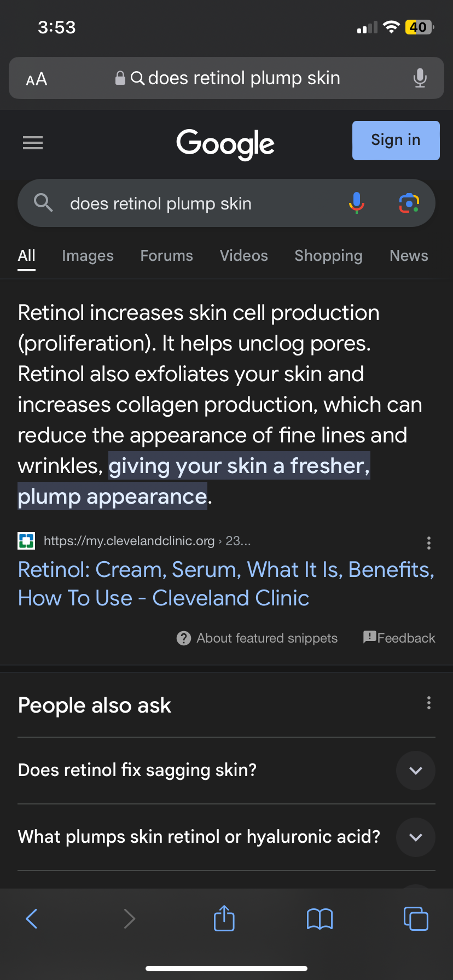Tap the Safari address bar microphone
Screen dimensions: 453x980
[x=420, y=78]
